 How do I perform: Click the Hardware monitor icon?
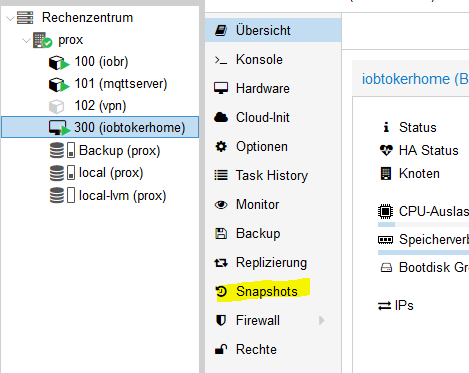click(x=221, y=88)
